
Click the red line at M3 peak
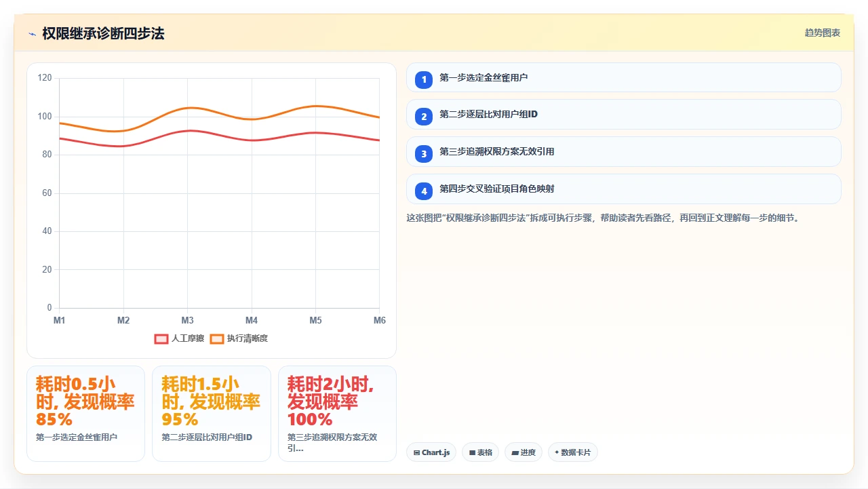point(190,131)
